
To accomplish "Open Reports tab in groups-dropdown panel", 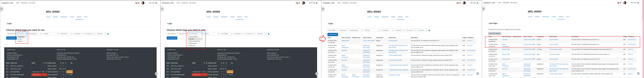I will click(x=79, y=17).
